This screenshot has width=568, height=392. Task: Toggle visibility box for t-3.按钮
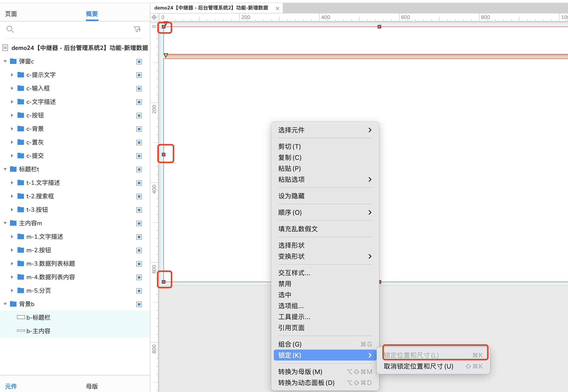click(139, 210)
